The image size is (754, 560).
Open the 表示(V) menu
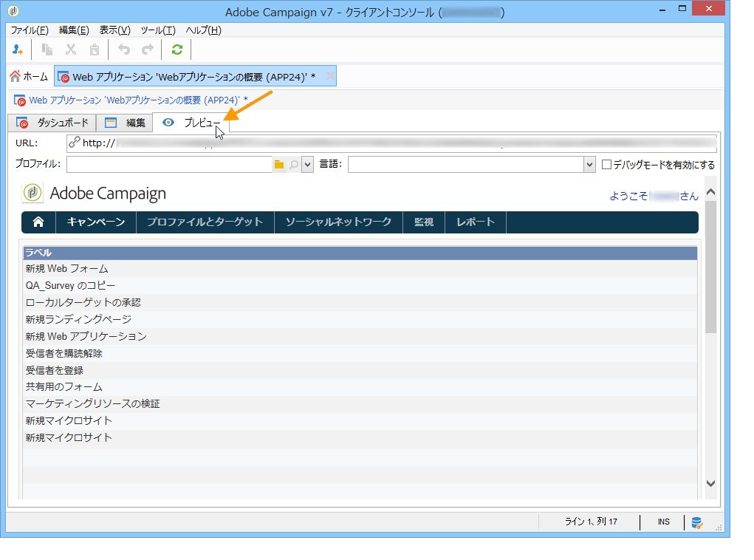point(115,30)
